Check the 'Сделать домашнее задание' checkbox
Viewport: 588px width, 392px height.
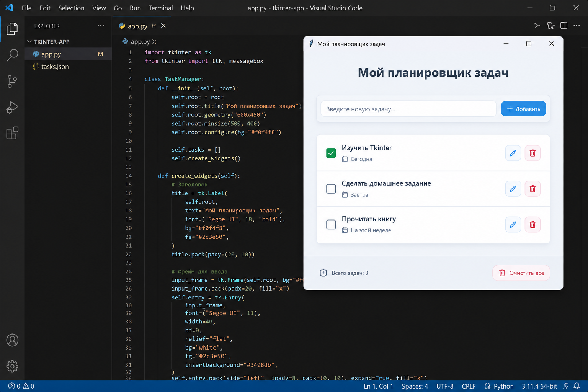tap(331, 189)
